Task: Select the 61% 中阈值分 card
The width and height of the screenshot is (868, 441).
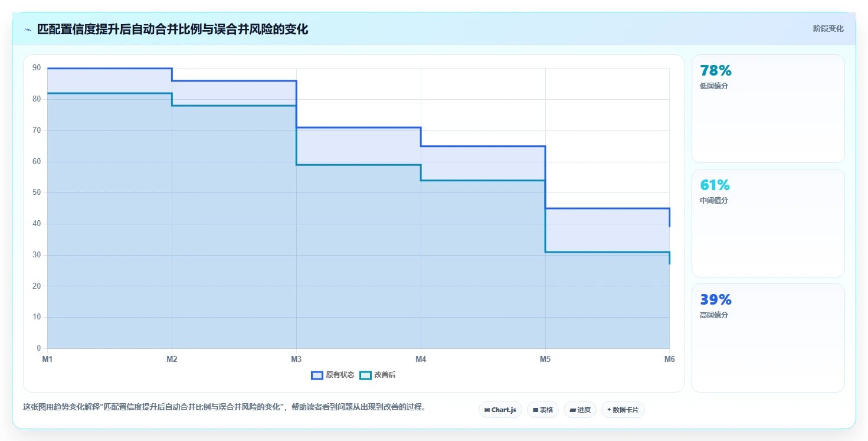Action: pos(768,223)
